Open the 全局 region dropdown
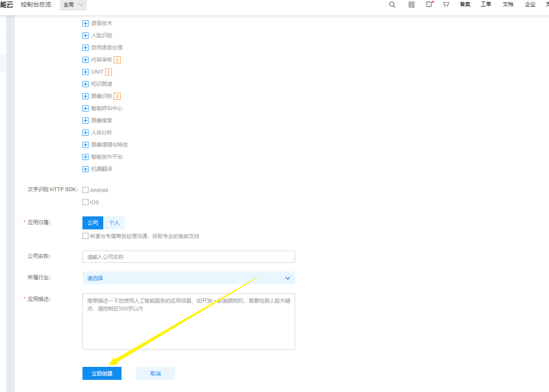Screen dimensions: 549x392 coord(73,4)
